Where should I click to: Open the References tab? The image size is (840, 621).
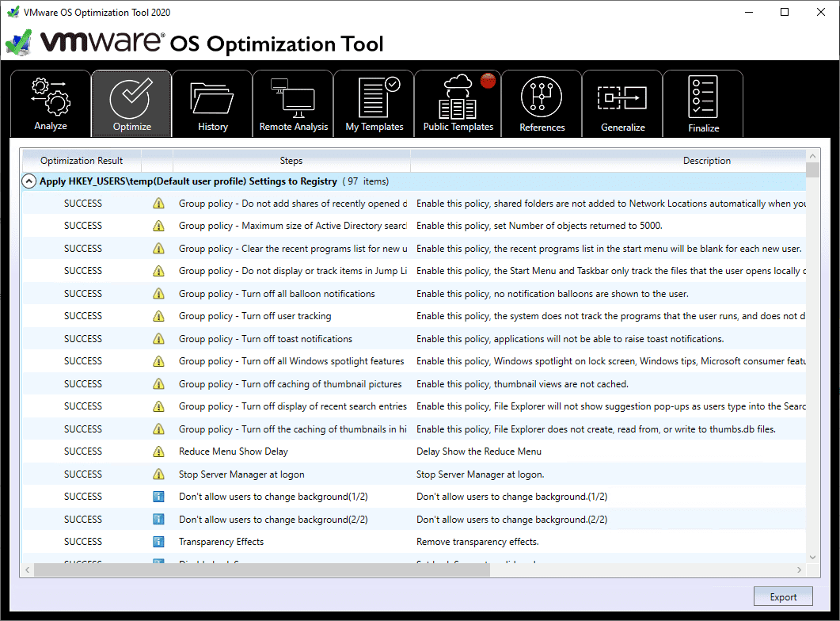click(x=542, y=104)
